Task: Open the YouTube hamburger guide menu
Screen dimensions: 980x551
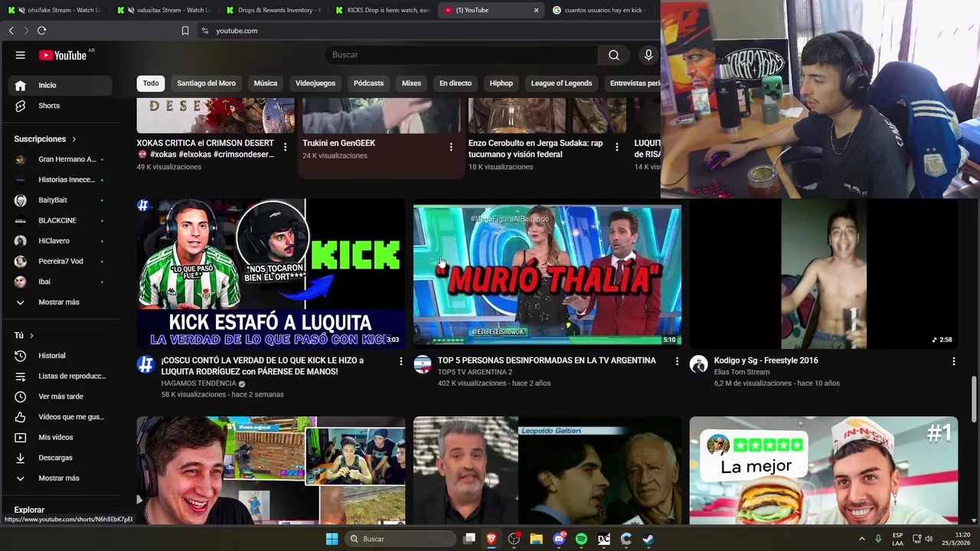Action: (x=21, y=55)
